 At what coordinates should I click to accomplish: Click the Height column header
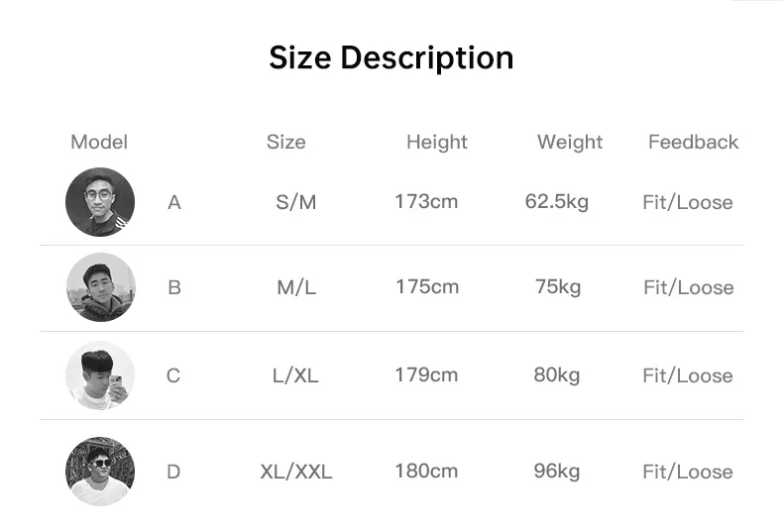436,142
